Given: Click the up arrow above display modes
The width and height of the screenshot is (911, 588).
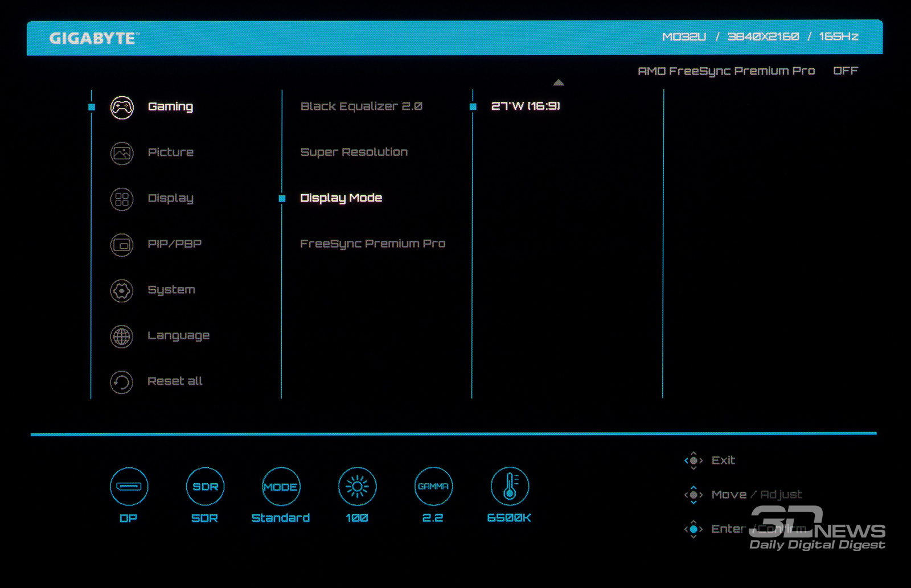Looking at the screenshot, I should [x=559, y=83].
